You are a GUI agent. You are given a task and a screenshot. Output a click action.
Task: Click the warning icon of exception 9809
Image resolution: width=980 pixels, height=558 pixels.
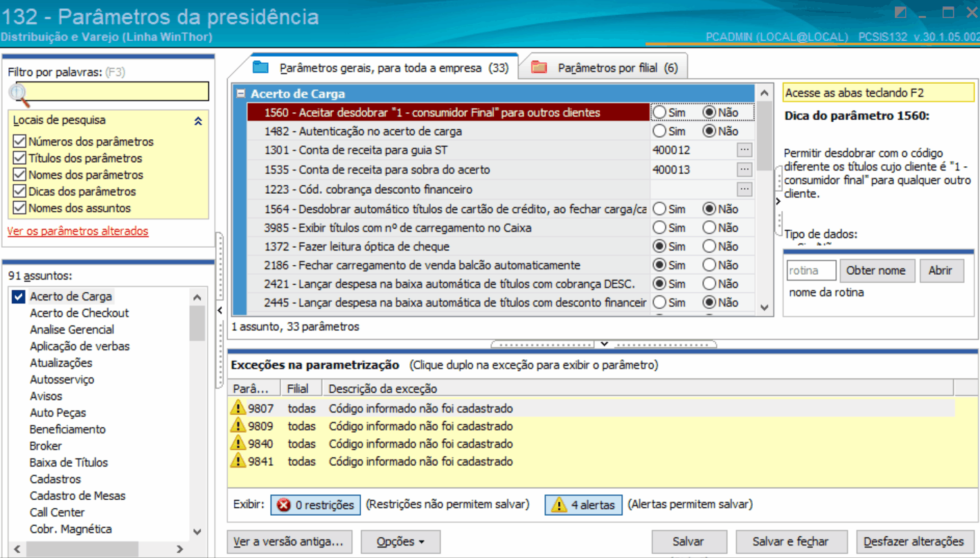point(238,425)
